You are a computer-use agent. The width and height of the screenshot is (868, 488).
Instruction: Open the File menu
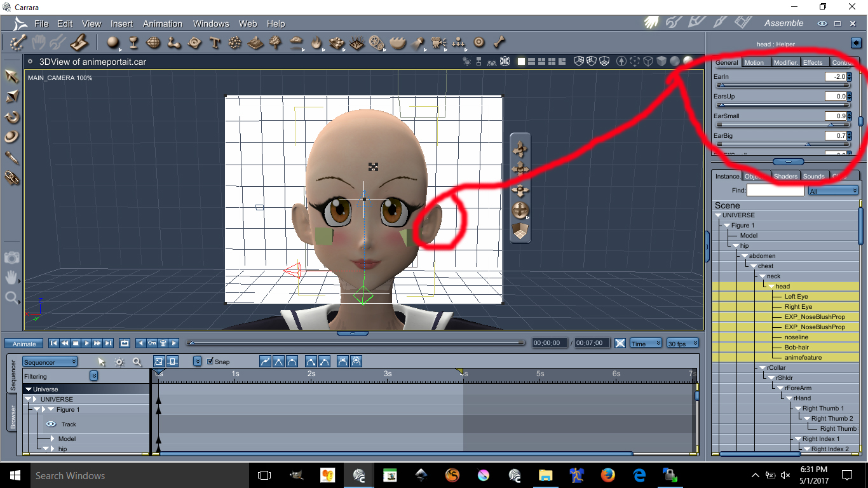point(41,24)
